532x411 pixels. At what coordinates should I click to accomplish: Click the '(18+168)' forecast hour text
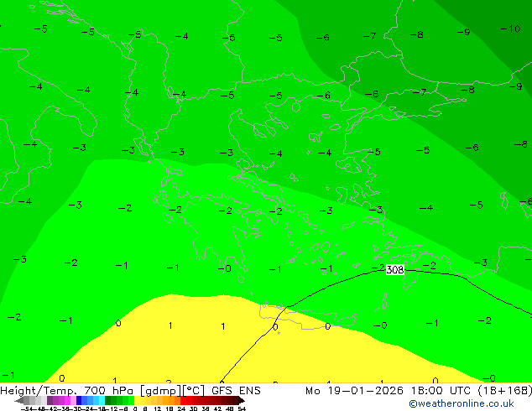pyautogui.click(x=505, y=390)
